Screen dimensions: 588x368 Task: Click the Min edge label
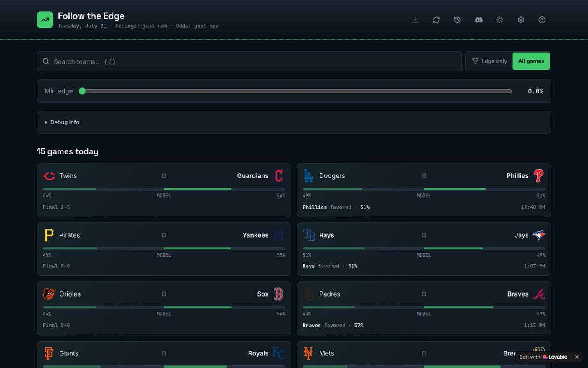(59, 91)
